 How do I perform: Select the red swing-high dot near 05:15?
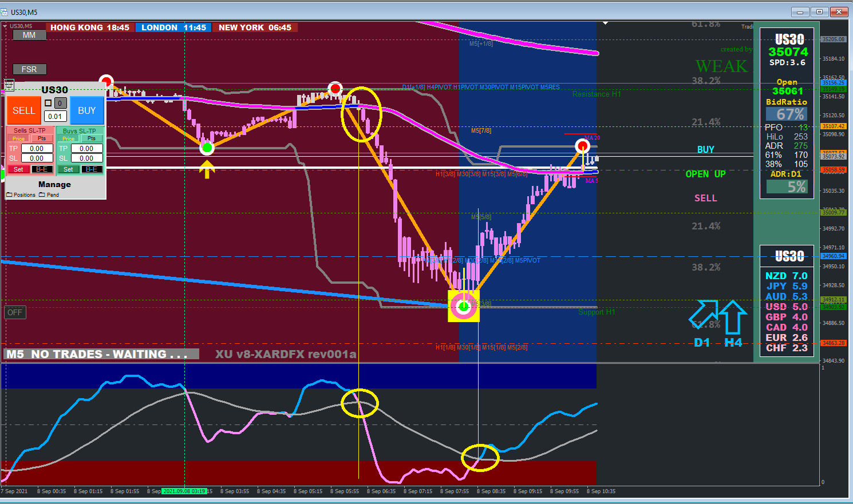coord(335,89)
